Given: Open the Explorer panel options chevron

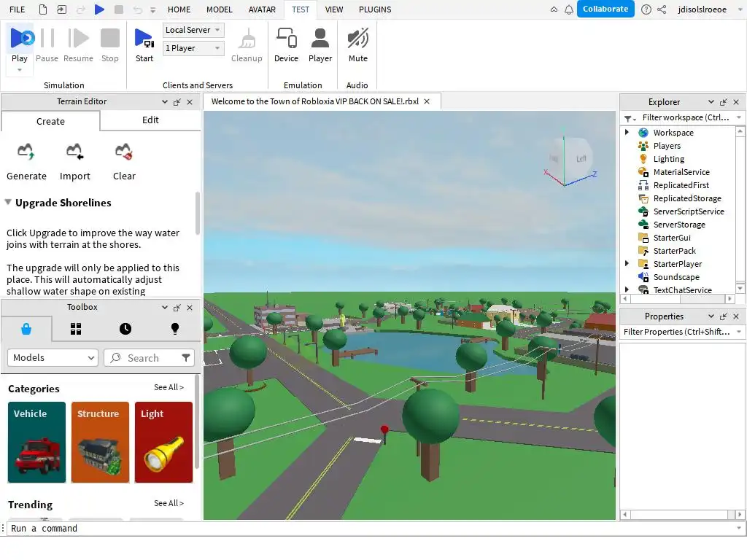Looking at the screenshot, I should pos(711,102).
